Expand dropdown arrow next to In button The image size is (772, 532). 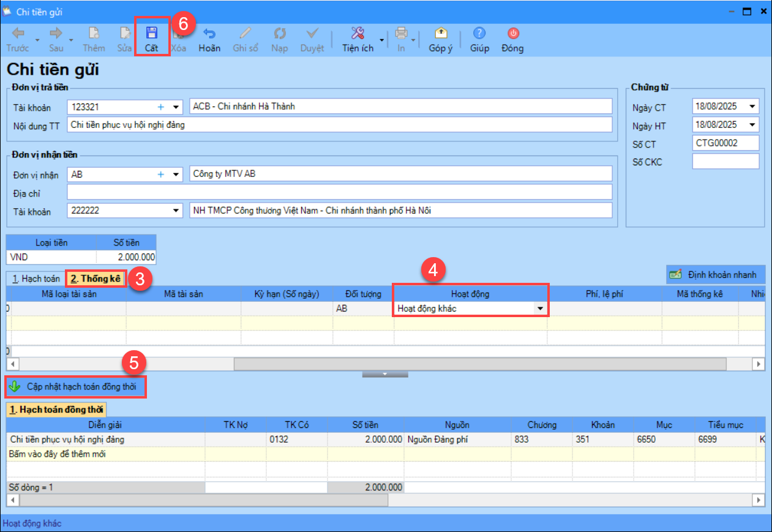[x=413, y=41]
